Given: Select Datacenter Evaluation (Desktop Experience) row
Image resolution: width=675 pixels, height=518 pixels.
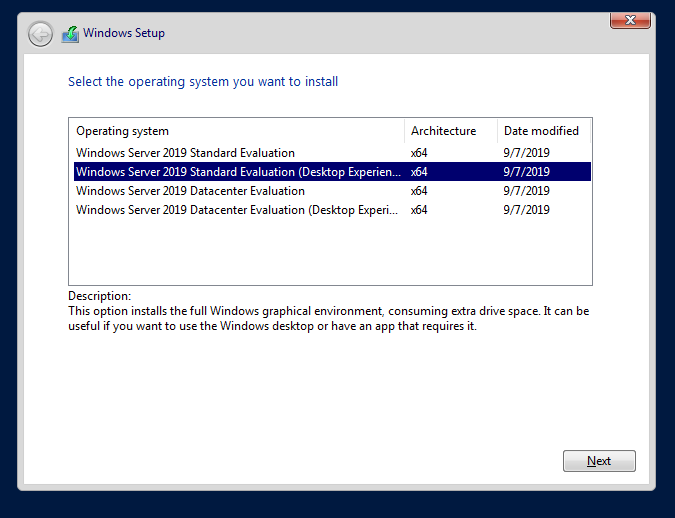Looking at the screenshot, I should point(332,210).
